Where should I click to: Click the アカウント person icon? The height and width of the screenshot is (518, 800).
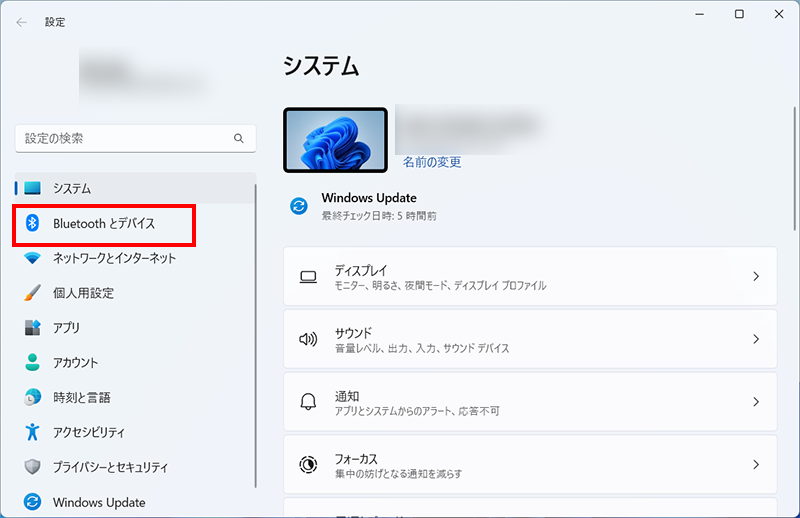(x=33, y=362)
